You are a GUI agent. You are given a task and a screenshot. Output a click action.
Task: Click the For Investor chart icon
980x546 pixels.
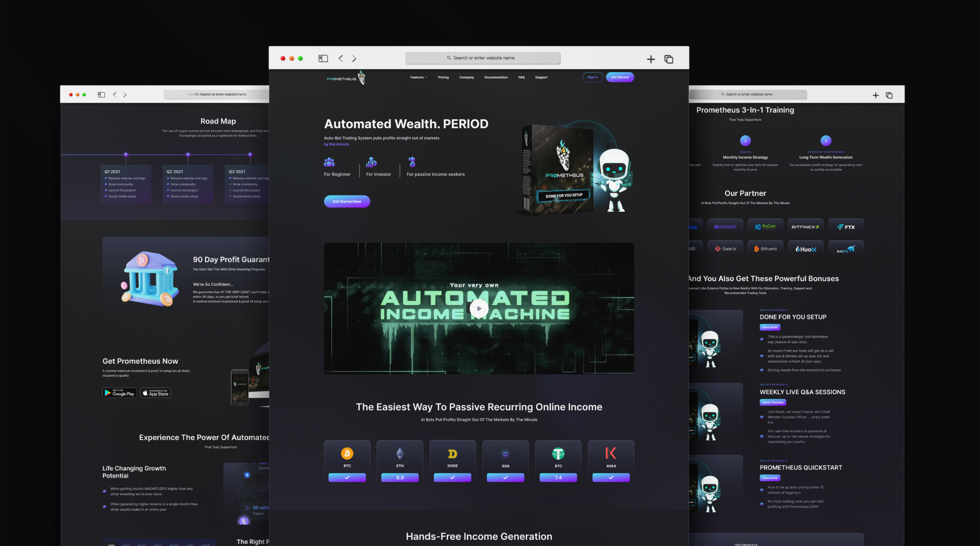tap(371, 162)
